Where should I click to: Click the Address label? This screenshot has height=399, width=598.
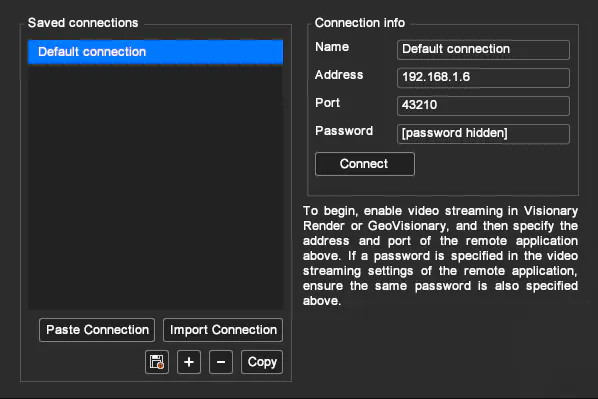[x=339, y=75]
